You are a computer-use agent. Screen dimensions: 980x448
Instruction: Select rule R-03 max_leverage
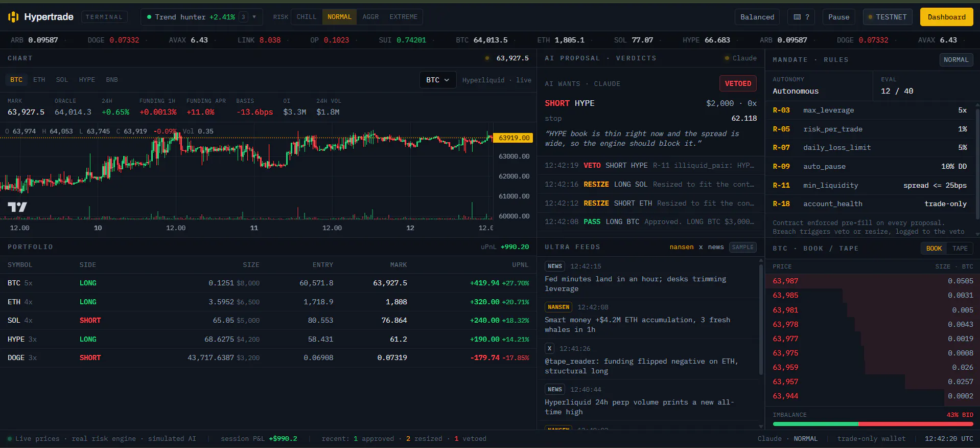[x=870, y=110]
